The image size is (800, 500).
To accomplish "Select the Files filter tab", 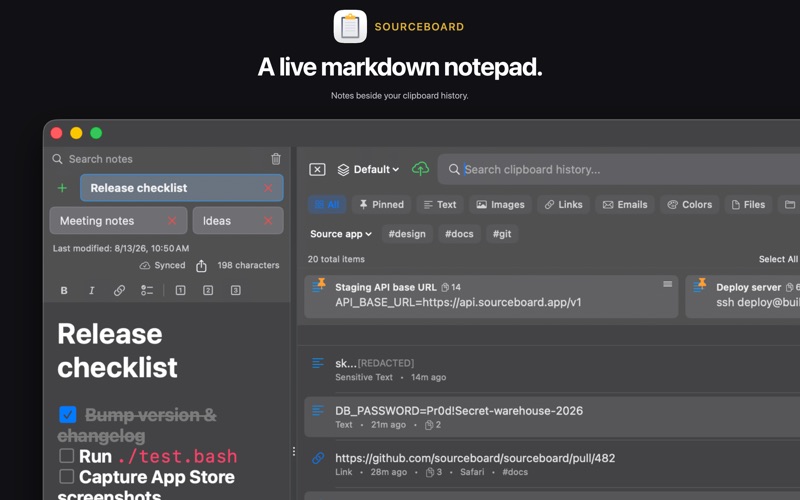I will [748, 205].
